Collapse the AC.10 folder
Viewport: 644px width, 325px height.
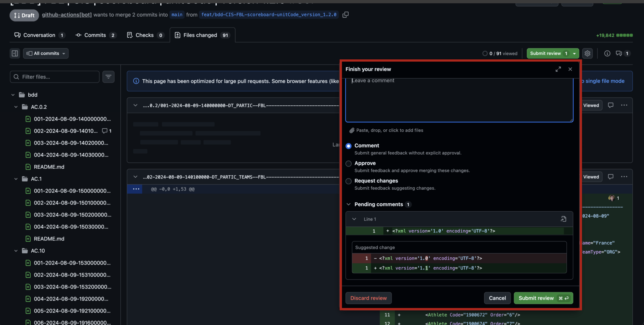(x=16, y=251)
